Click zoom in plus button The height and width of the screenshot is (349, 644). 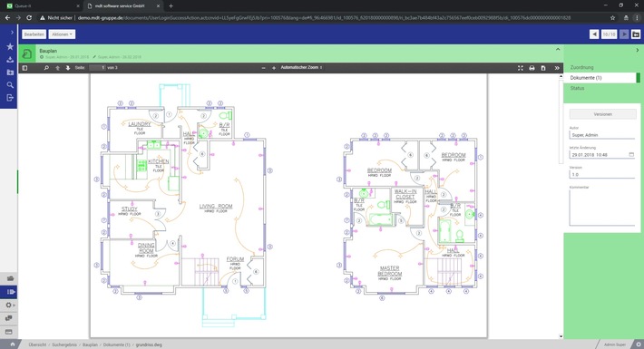click(x=274, y=68)
